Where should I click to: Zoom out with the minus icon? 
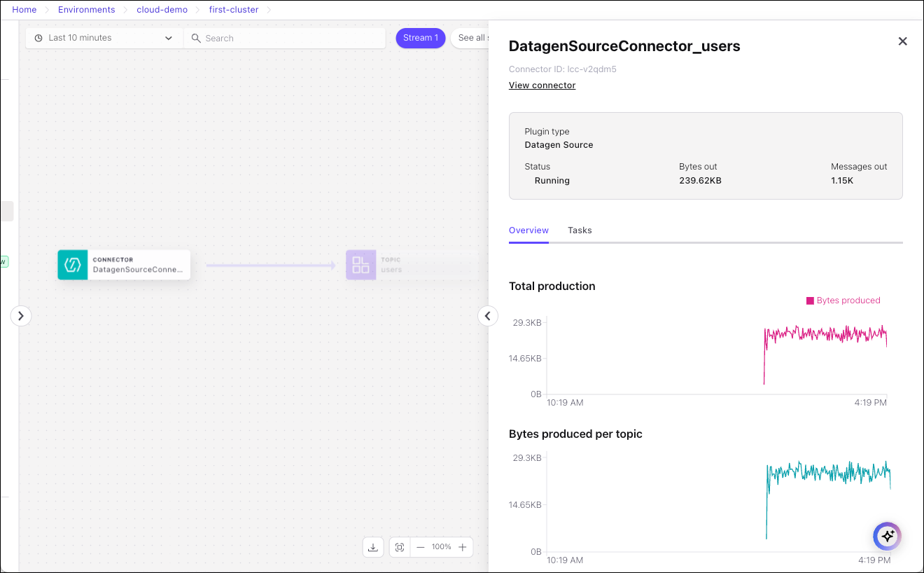(x=421, y=547)
